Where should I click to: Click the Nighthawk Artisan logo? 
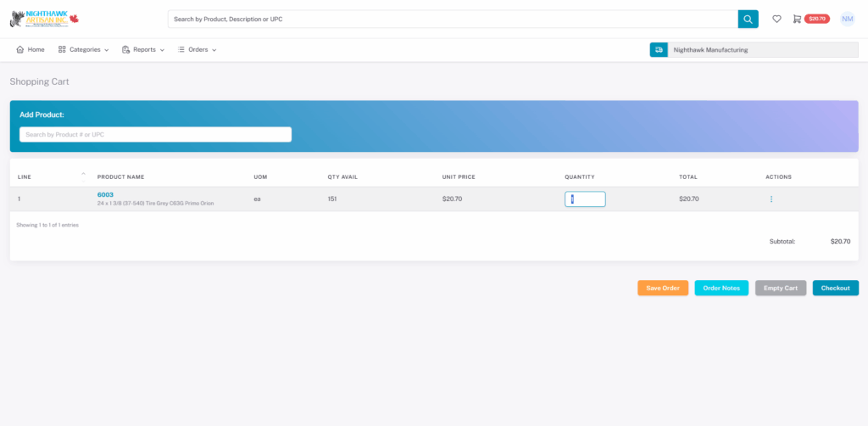click(x=43, y=19)
